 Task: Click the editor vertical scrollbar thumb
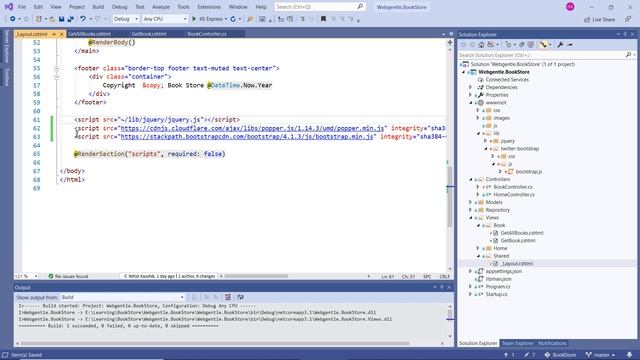450,197
